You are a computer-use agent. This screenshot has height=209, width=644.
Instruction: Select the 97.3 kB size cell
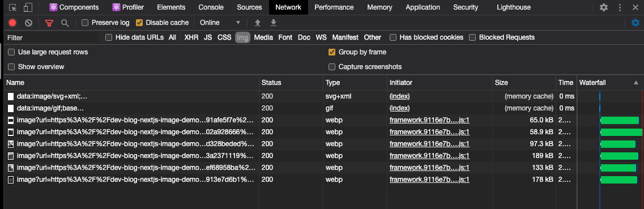click(524, 144)
